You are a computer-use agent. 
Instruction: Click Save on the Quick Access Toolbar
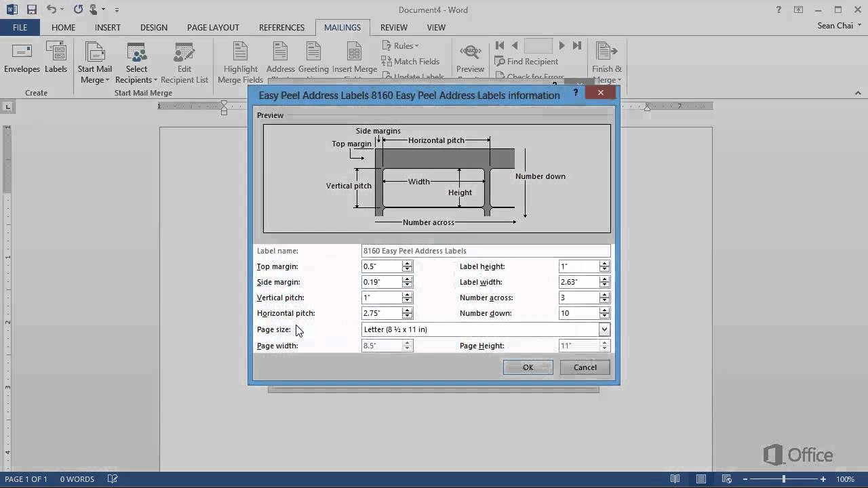pos(32,9)
